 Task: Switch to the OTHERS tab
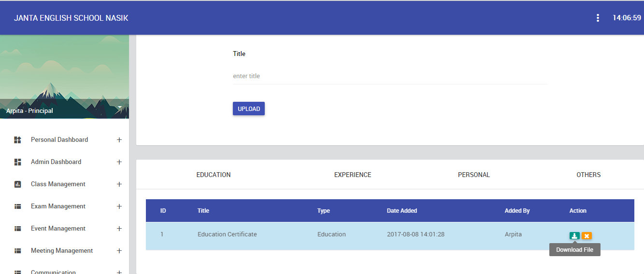click(588, 175)
